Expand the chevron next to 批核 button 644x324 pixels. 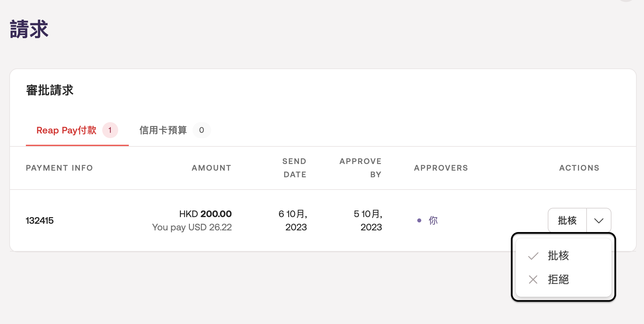599,221
